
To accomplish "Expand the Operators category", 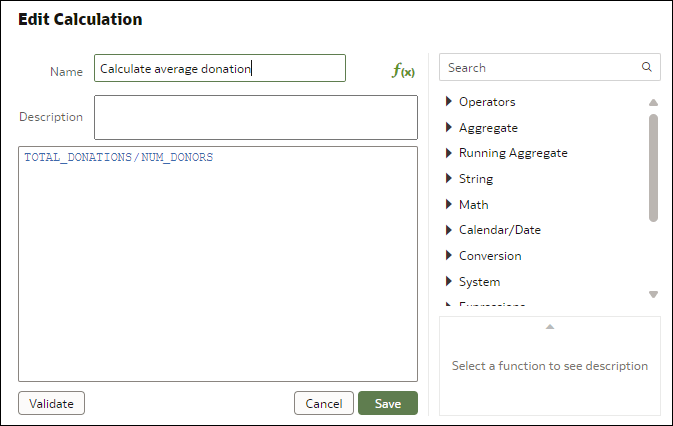I will tap(449, 101).
